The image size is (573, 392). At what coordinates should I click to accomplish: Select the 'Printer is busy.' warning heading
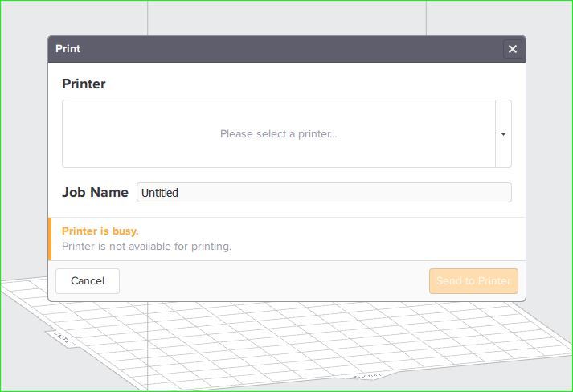pos(100,231)
